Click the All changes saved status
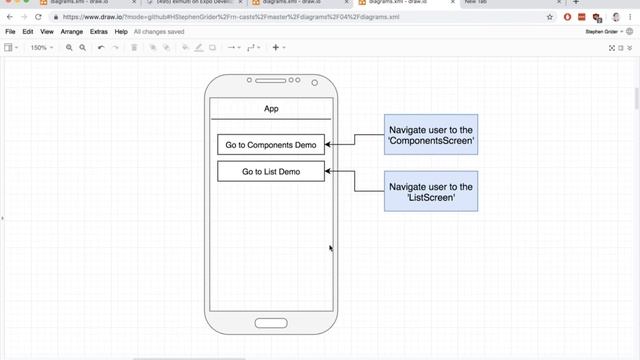The height and width of the screenshot is (360, 640). tap(159, 31)
